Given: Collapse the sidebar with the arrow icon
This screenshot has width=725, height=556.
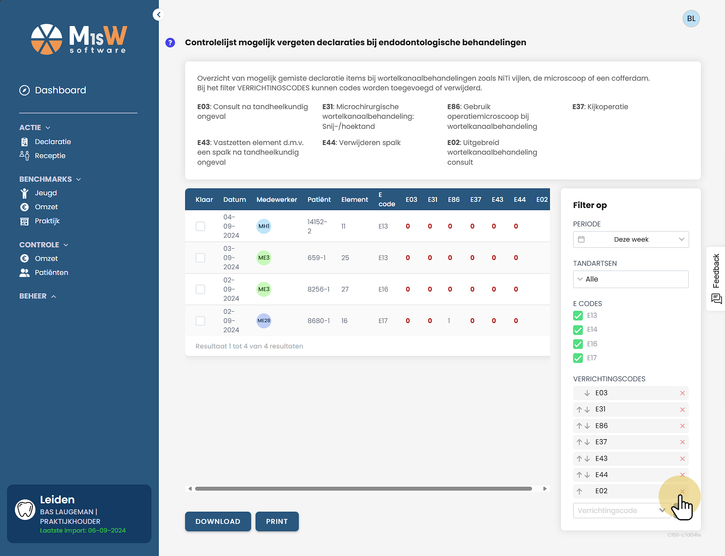Looking at the screenshot, I should click(x=159, y=15).
